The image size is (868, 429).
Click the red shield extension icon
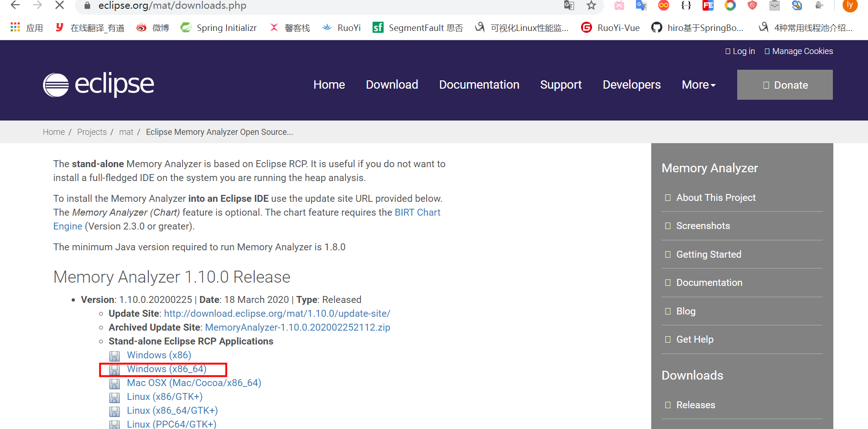click(x=752, y=6)
